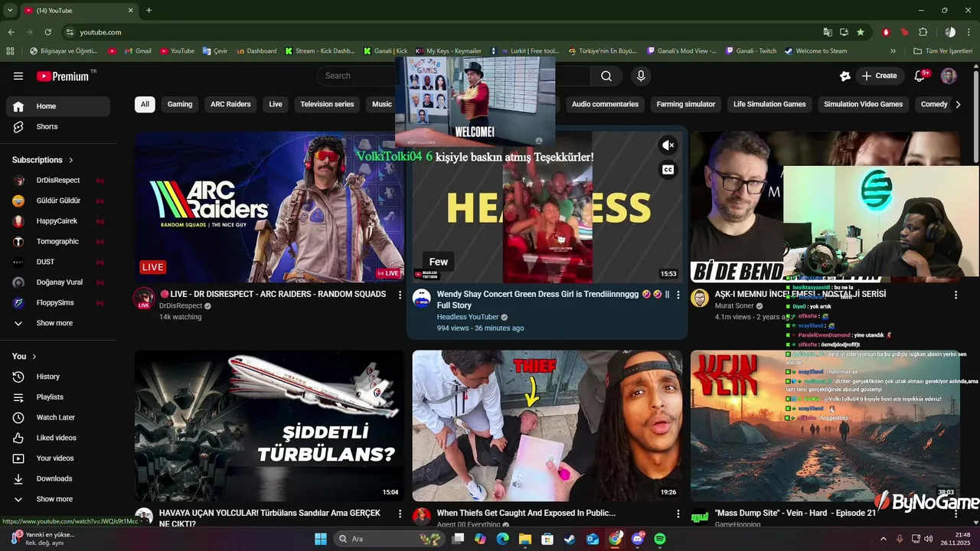Open the Headless YouTuber channel link

(x=468, y=317)
